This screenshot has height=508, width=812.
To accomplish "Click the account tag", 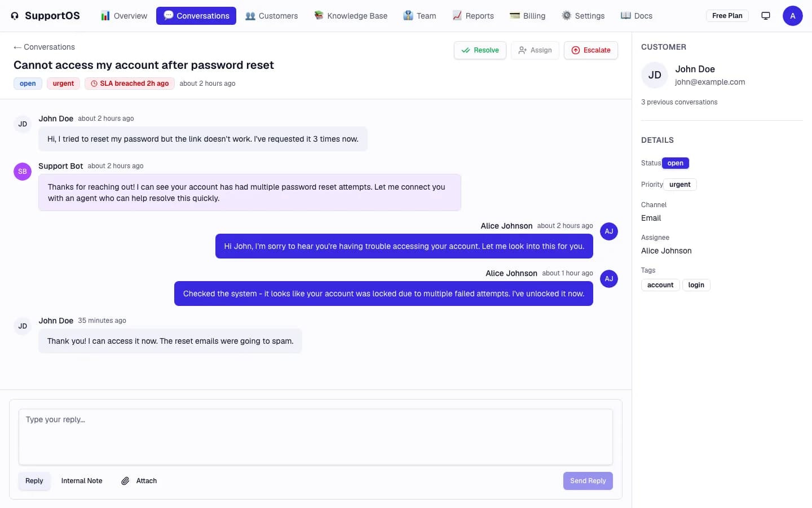I will 660,285.
